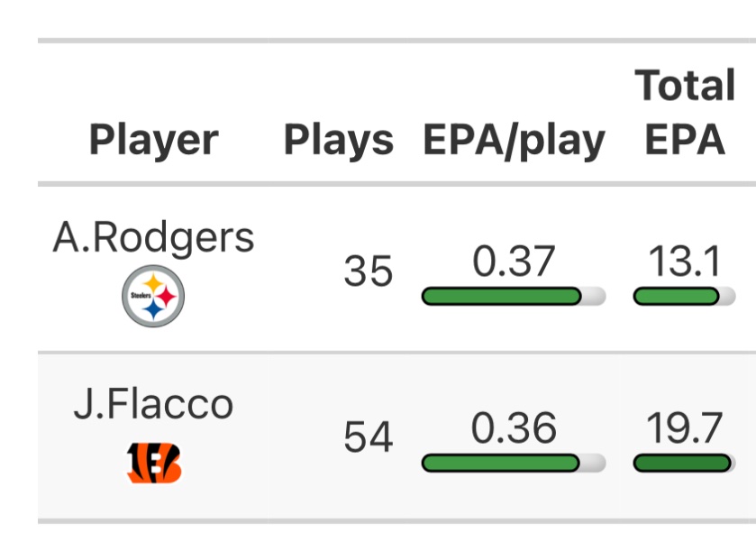756x533 pixels.
Task: Click A.Rodgers' green EPA/play bar
Action: (x=501, y=296)
